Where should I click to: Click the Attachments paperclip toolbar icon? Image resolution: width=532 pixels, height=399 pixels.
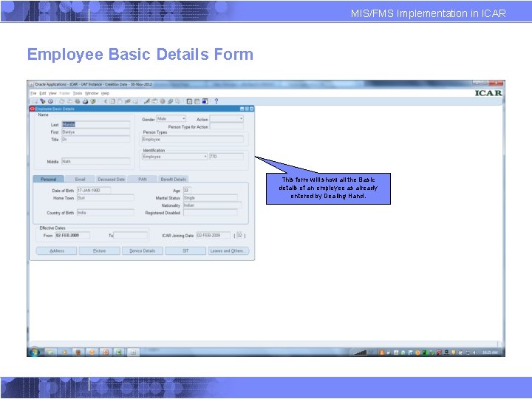[170, 101]
